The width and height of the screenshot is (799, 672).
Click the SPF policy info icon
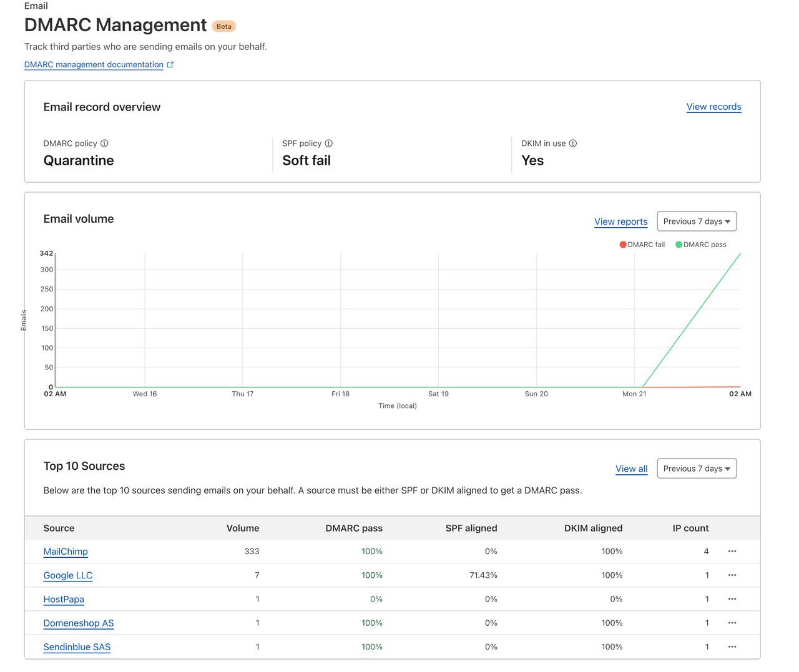(x=329, y=143)
